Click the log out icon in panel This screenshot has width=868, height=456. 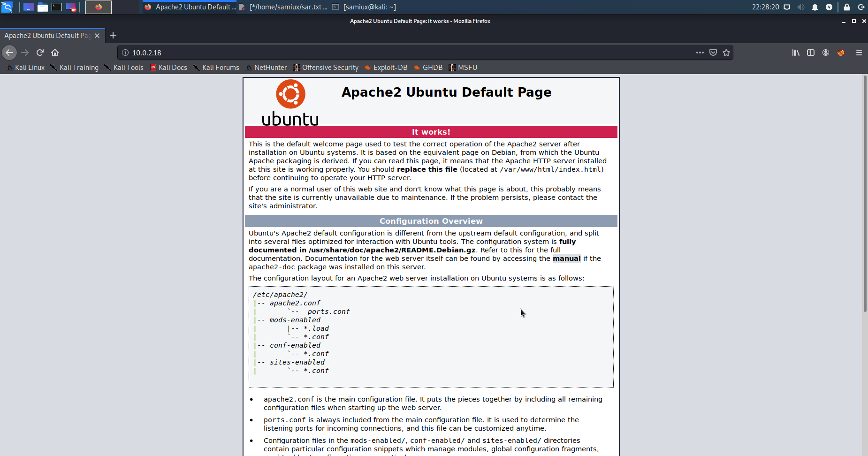[x=861, y=7]
